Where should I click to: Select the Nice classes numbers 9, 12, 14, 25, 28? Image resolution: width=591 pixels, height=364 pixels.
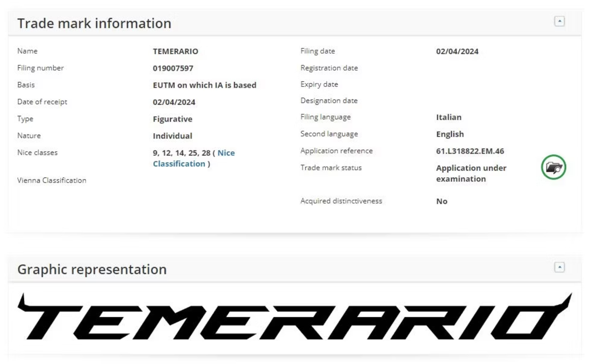coord(182,153)
